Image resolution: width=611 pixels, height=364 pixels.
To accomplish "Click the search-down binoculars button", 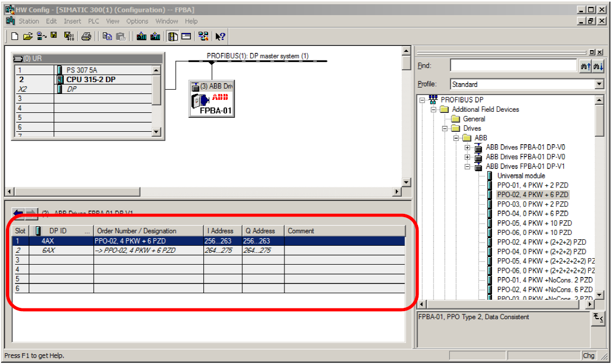I will click(x=597, y=66).
